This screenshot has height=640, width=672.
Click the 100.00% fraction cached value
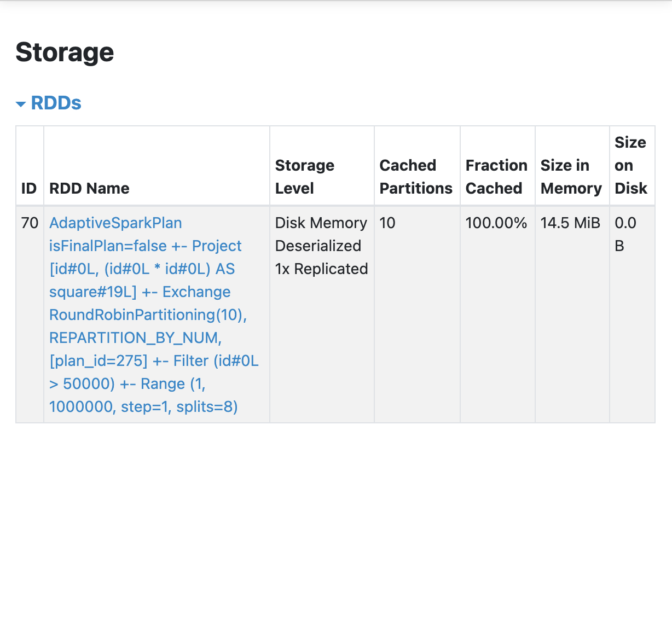[x=496, y=223]
